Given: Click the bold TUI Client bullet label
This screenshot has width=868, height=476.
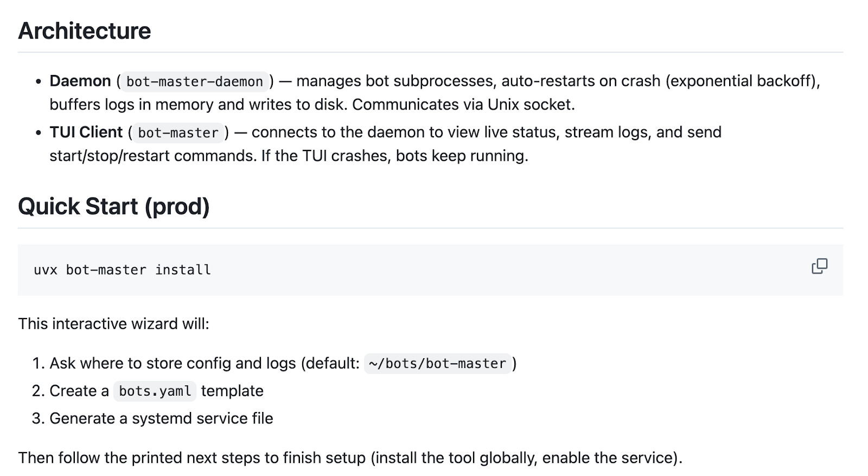Looking at the screenshot, I should pos(86,132).
